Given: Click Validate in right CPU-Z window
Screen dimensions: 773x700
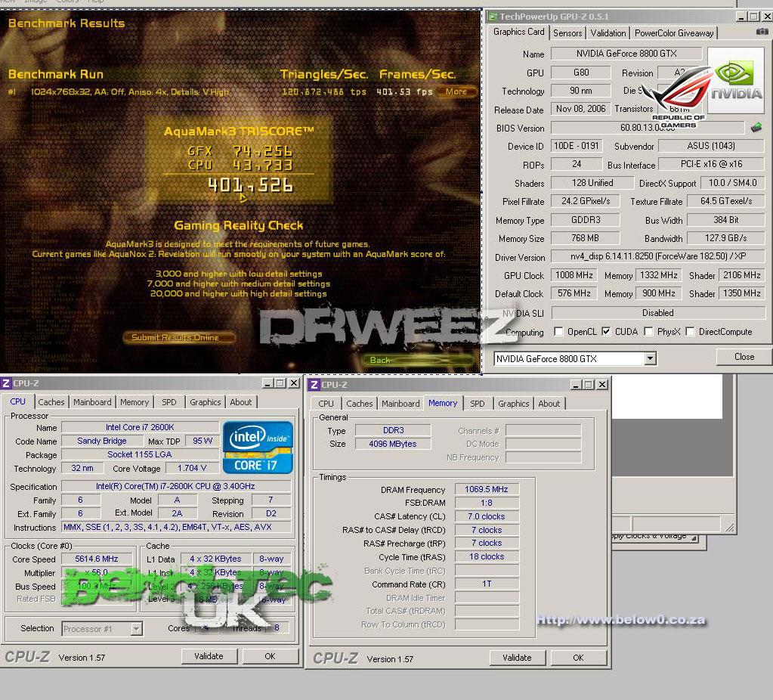Looking at the screenshot, I should point(517,658).
